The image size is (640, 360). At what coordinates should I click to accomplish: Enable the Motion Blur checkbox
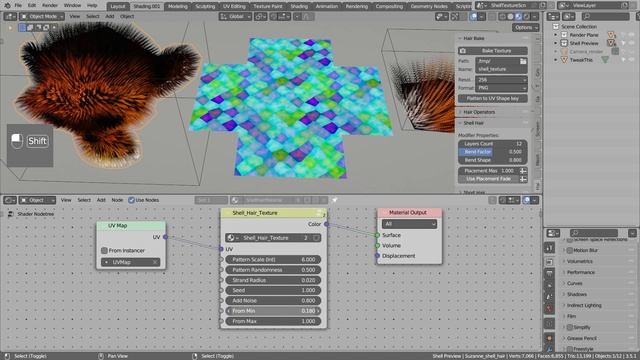click(570, 250)
